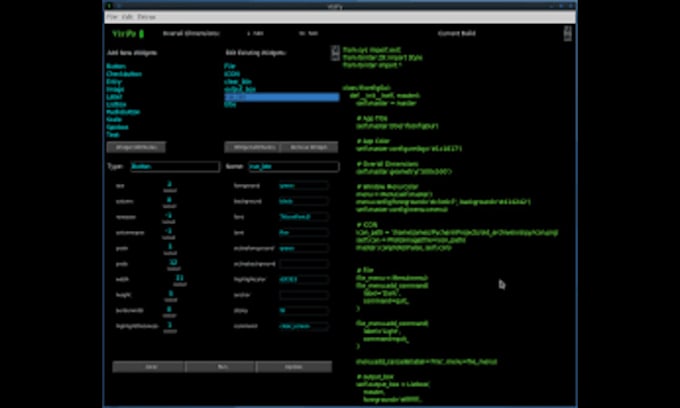Click the Update button in the bottom row
The width and height of the screenshot is (680, 408).
pos(294,367)
